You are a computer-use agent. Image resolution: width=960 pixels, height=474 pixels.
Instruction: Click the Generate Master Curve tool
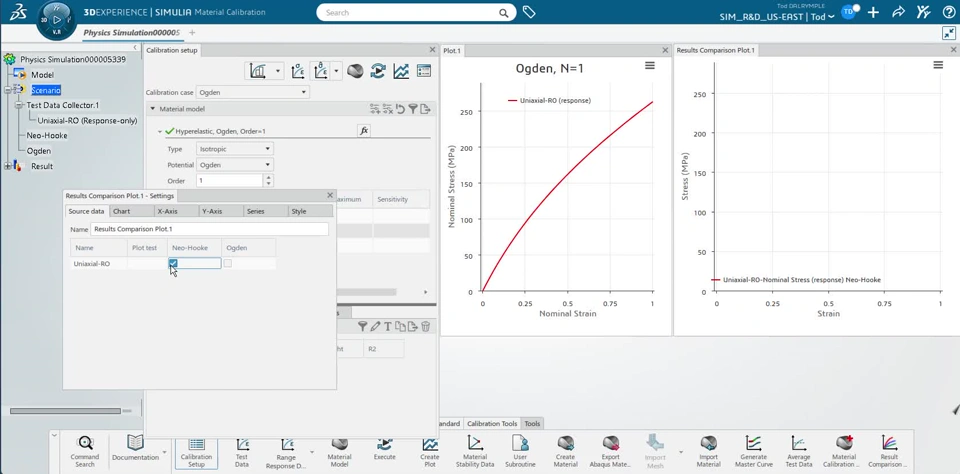(x=754, y=452)
